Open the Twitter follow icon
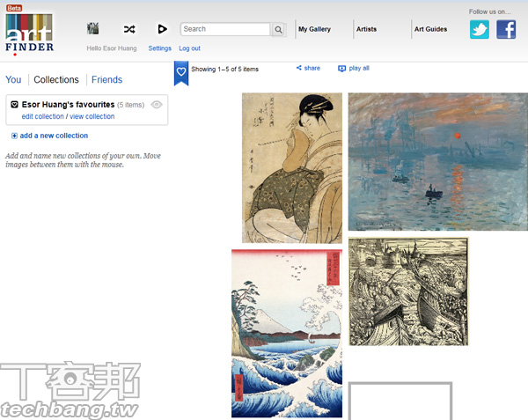 click(x=480, y=29)
